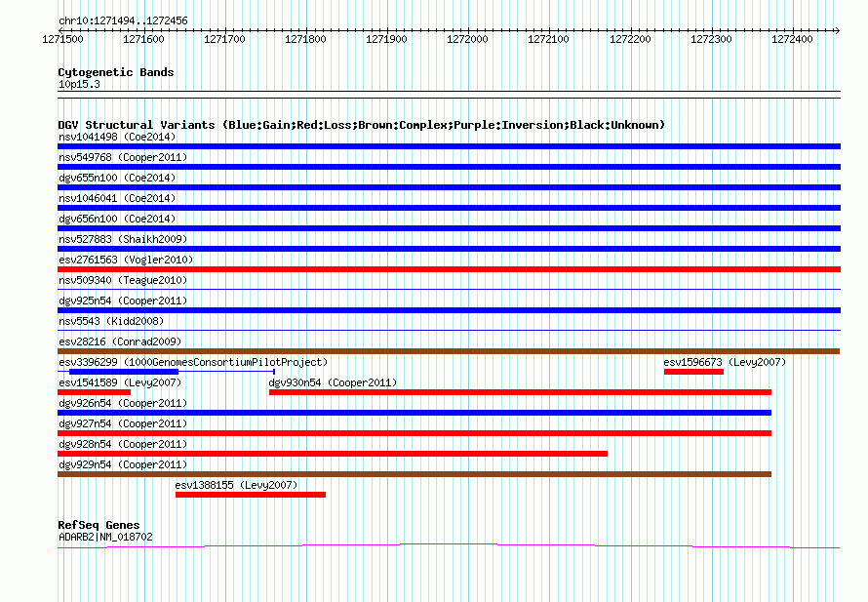Select the brown bar under dgv929n54 (Cooper2011)
Screen dimensions: 868x602
coord(414,474)
